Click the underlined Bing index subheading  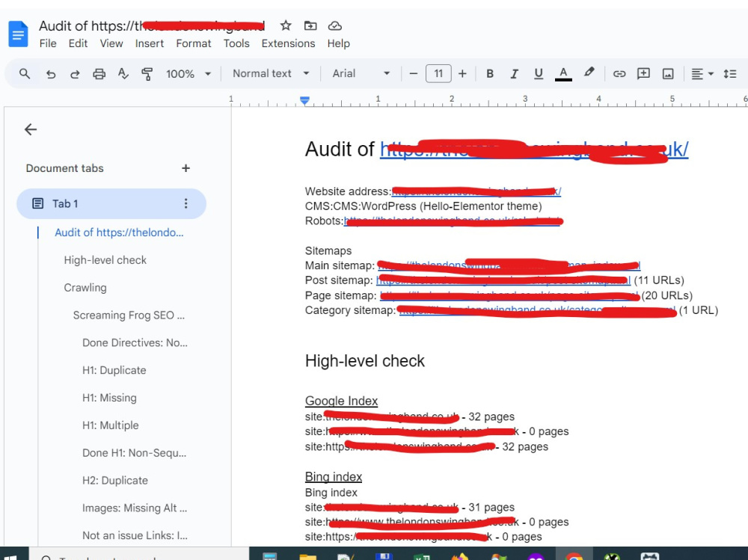point(334,477)
